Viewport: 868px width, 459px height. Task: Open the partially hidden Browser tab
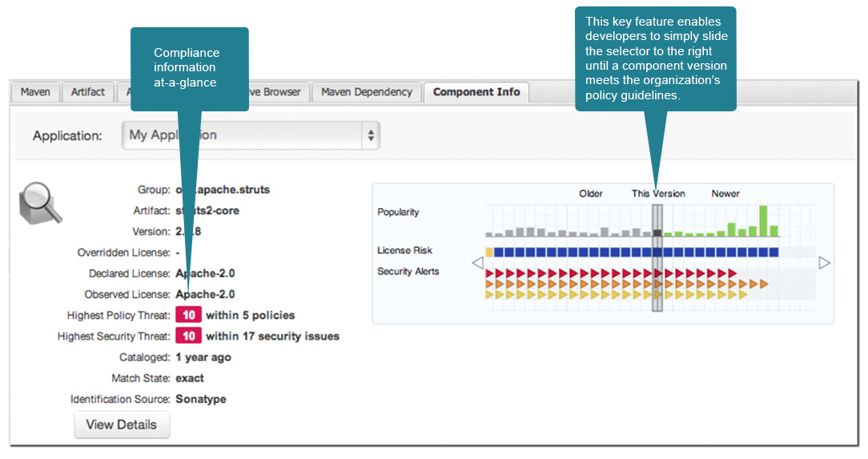click(277, 92)
